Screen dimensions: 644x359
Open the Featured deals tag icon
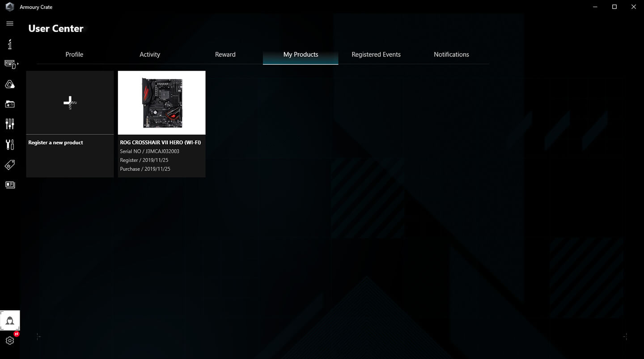tap(10, 165)
